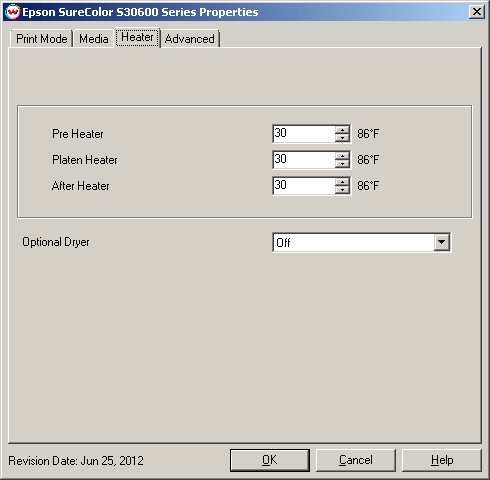Increase the Pre Heater temperature with up arrow
The image size is (490, 480).
[342, 130]
